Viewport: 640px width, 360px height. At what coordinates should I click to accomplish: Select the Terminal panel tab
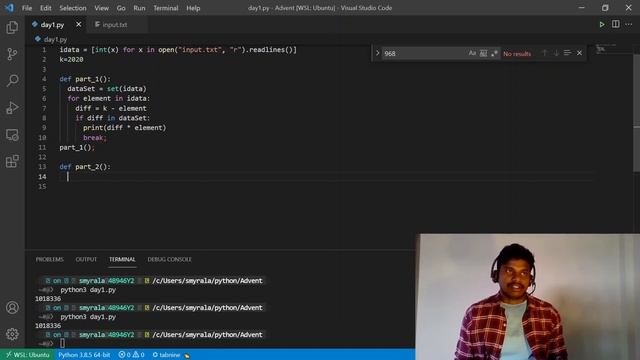[122, 259]
